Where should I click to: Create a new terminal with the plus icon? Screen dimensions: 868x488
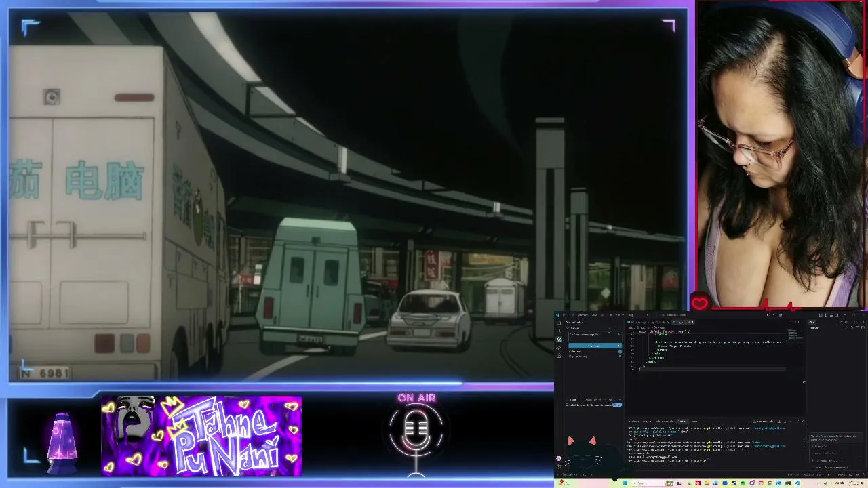[772, 421]
